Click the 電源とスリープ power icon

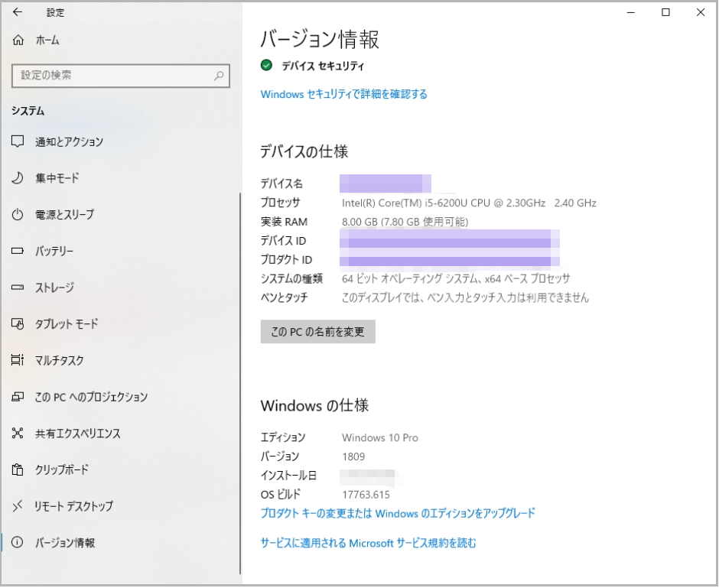pos(18,215)
